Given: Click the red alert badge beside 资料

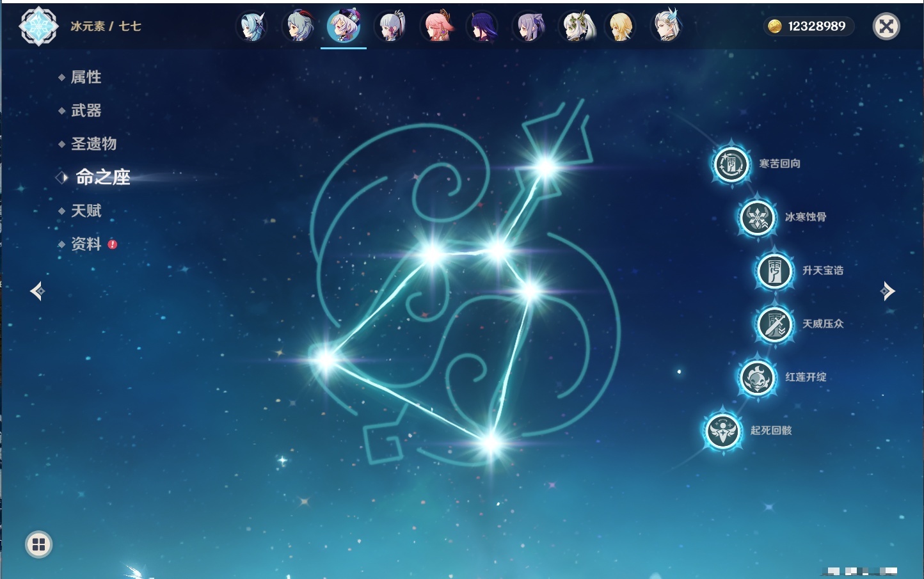Looking at the screenshot, I should (113, 244).
